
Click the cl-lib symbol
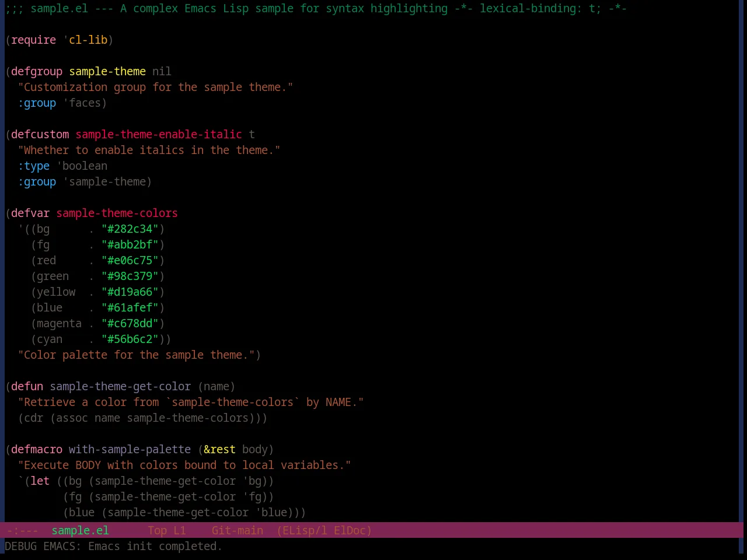click(88, 40)
